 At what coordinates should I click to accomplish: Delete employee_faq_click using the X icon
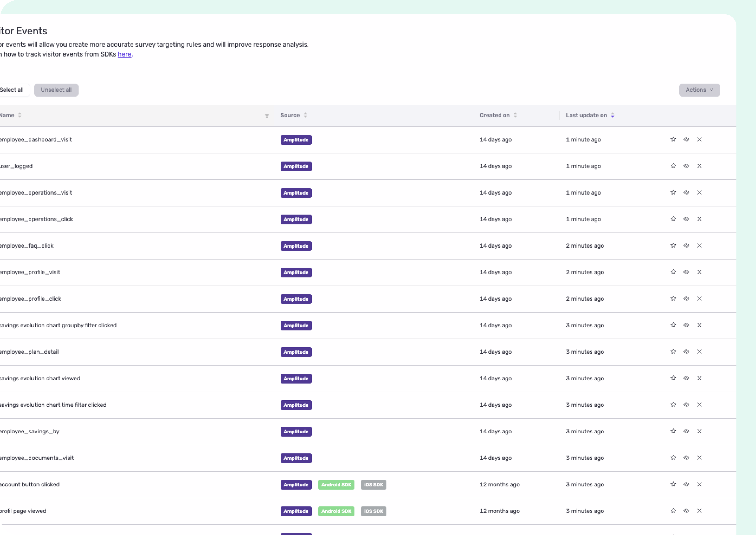point(700,246)
